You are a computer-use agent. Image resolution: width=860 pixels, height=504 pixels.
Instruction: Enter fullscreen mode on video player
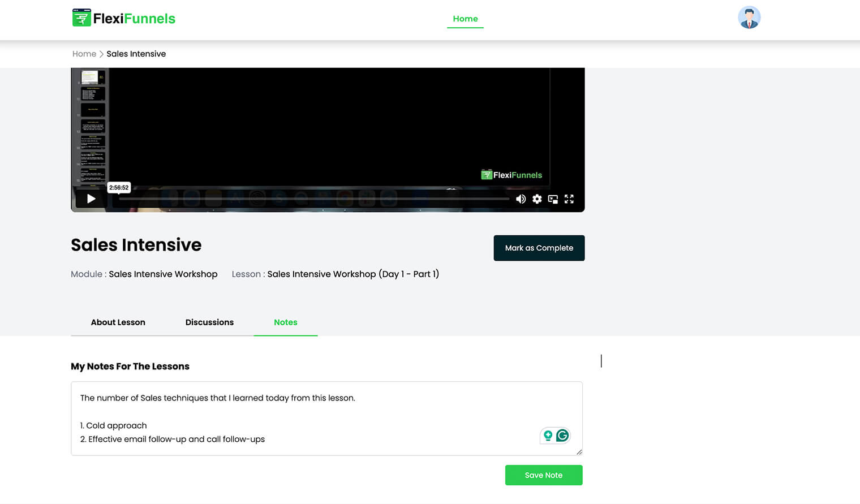coord(569,199)
